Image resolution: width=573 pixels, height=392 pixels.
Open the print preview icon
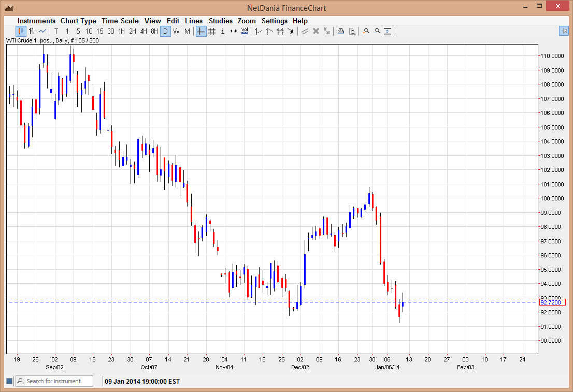point(352,31)
